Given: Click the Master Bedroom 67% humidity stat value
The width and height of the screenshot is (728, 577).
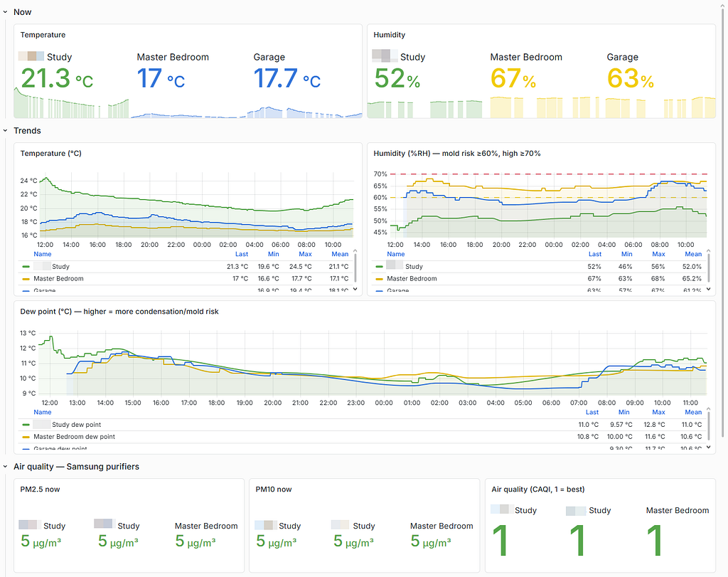Looking at the screenshot, I should 513,78.
